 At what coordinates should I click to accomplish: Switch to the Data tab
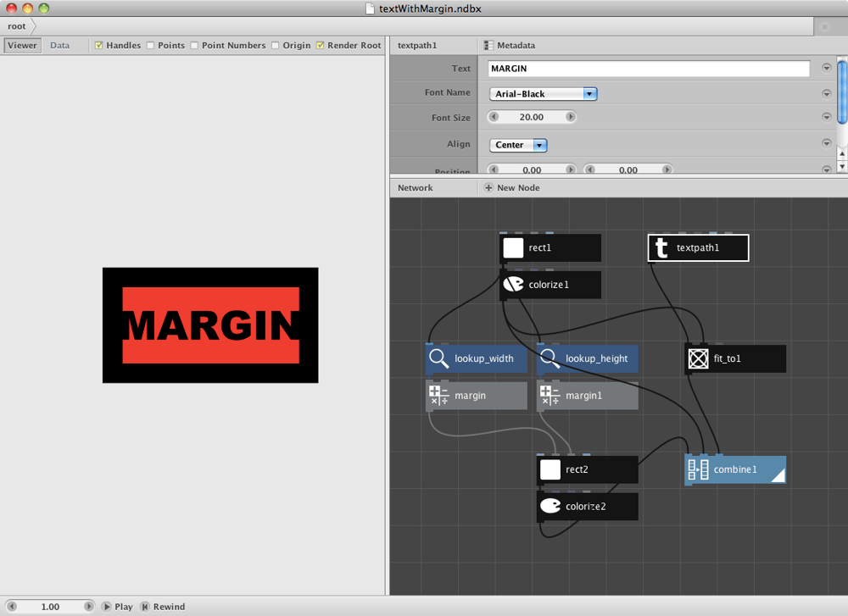[x=60, y=46]
